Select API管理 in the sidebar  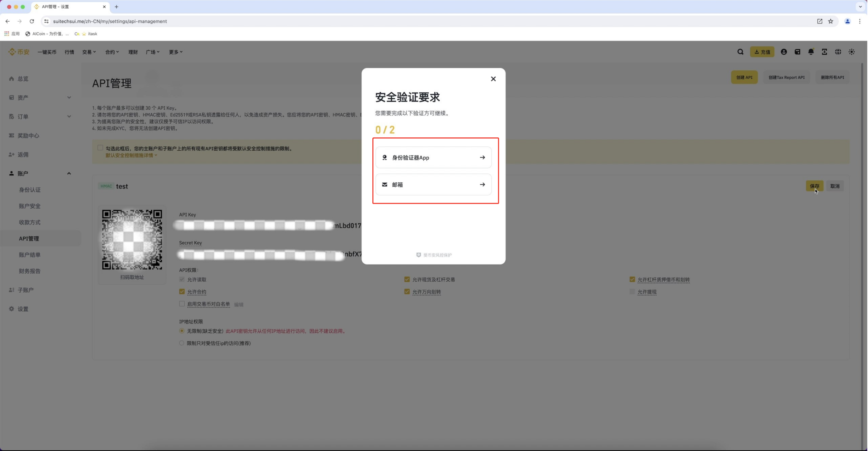coord(41,239)
